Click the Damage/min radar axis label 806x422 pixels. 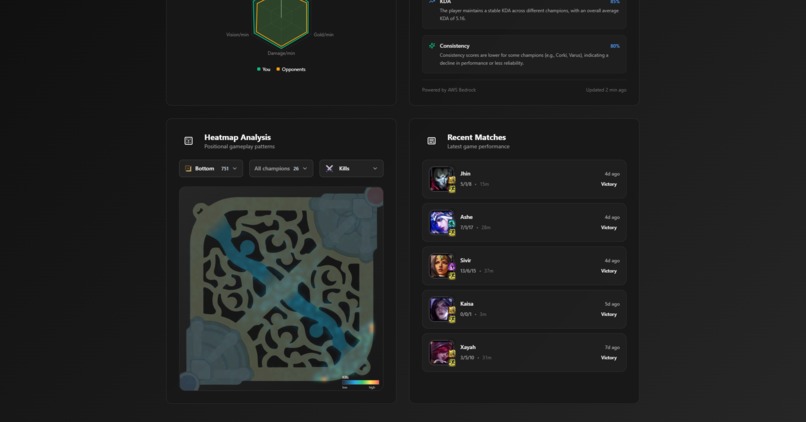point(281,53)
